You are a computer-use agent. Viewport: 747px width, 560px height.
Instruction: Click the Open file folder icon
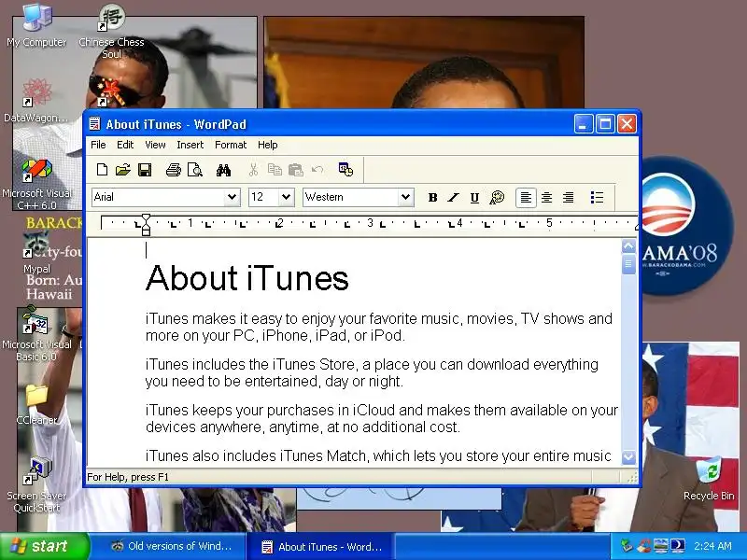[123, 170]
